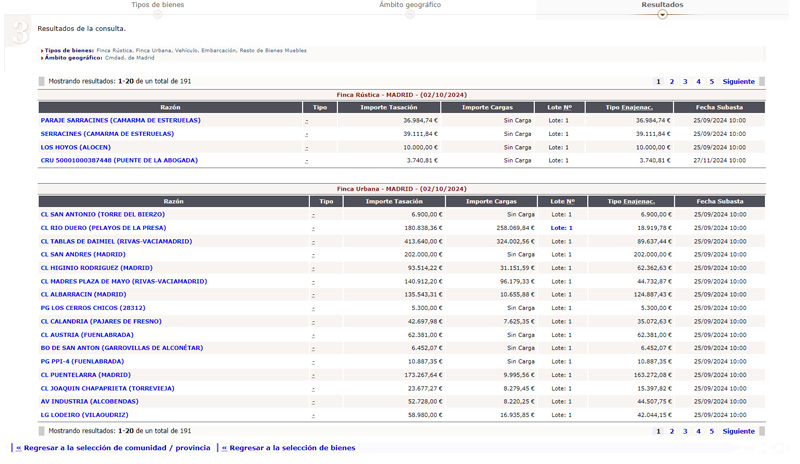This screenshot has width=800, height=464.
Task: Click Tipo dash link for CL SAN ANTONIO row
Action: tap(313, 215)
